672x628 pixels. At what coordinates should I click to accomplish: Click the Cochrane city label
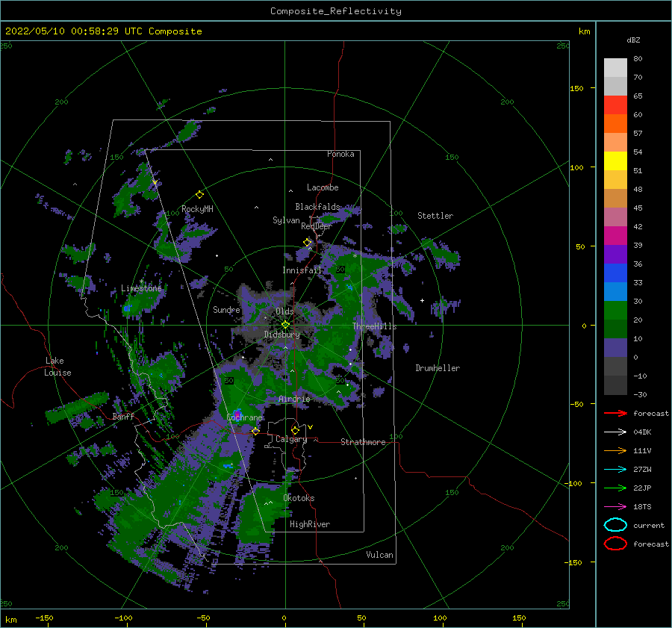click(x=244, y=417)
